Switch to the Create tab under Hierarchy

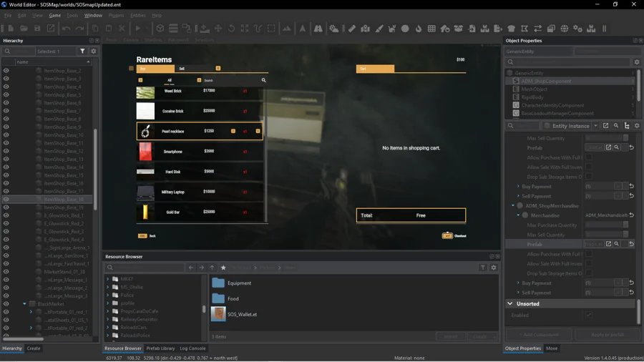click(x=34, y=348)
